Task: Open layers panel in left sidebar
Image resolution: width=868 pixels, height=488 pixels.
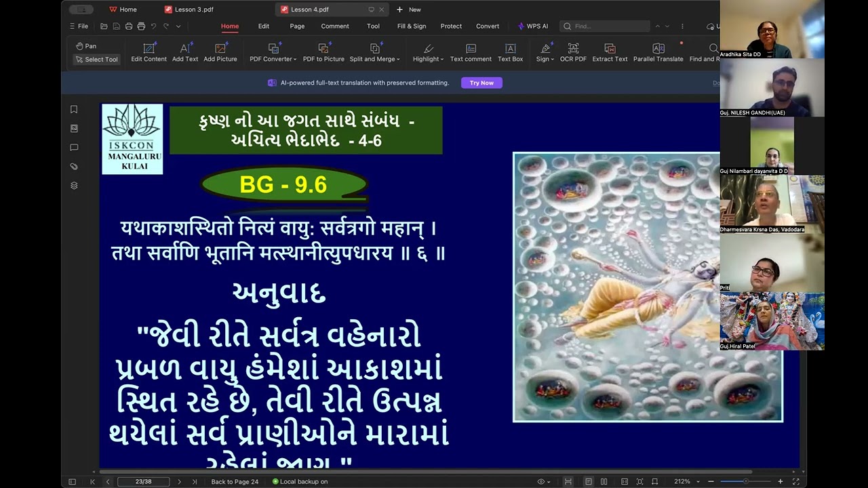Action: (x=74, y=185)
